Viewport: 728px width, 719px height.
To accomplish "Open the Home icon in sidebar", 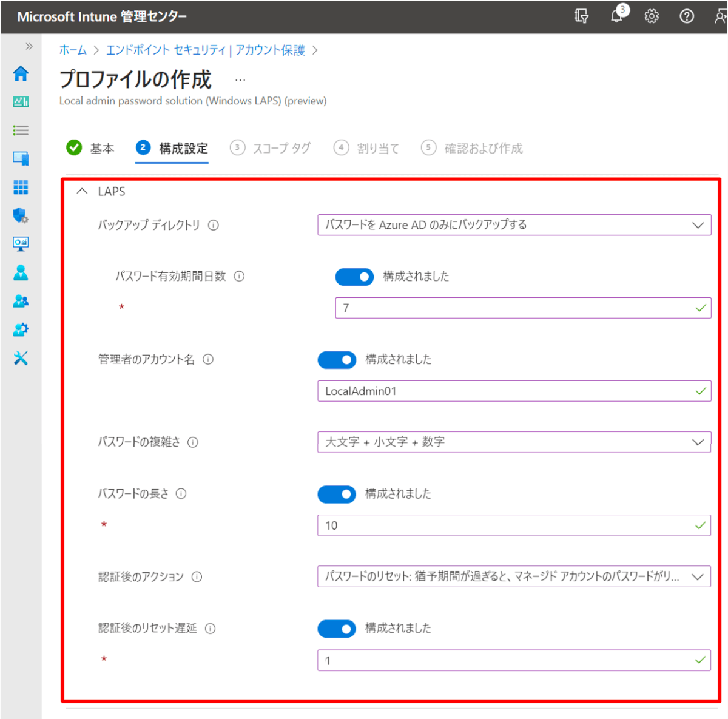I will (21, 73).
